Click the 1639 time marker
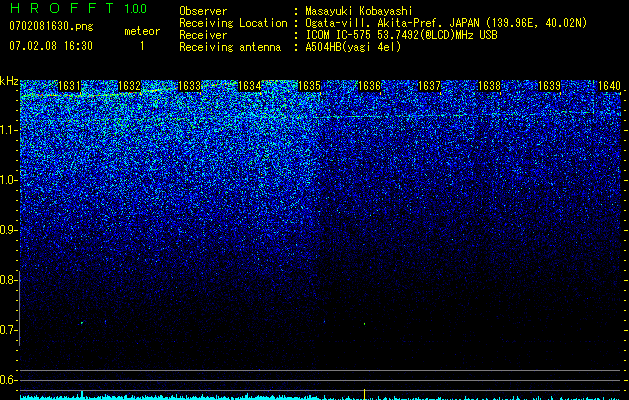This screenshot has width=629, height=400. pyautogui.click(x=550, y=86)
